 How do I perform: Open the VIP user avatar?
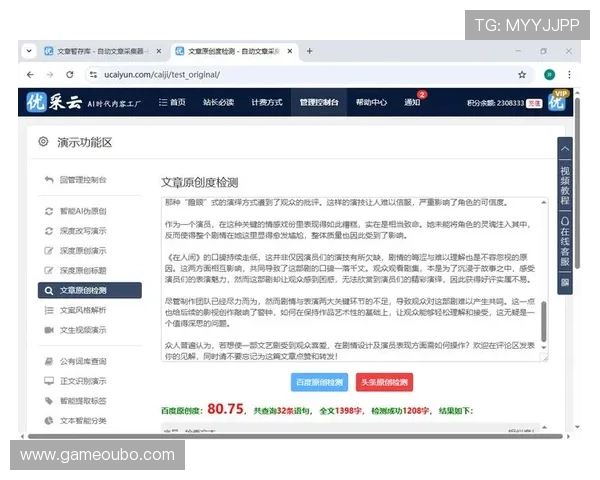pyautogui.click(x=557, y=102)
